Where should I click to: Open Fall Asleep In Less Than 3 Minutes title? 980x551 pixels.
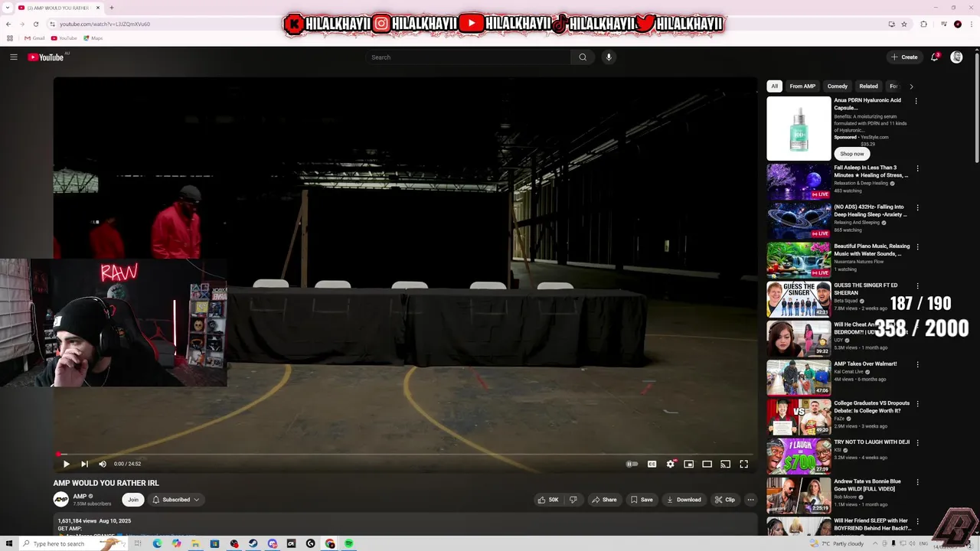[871, 171]
